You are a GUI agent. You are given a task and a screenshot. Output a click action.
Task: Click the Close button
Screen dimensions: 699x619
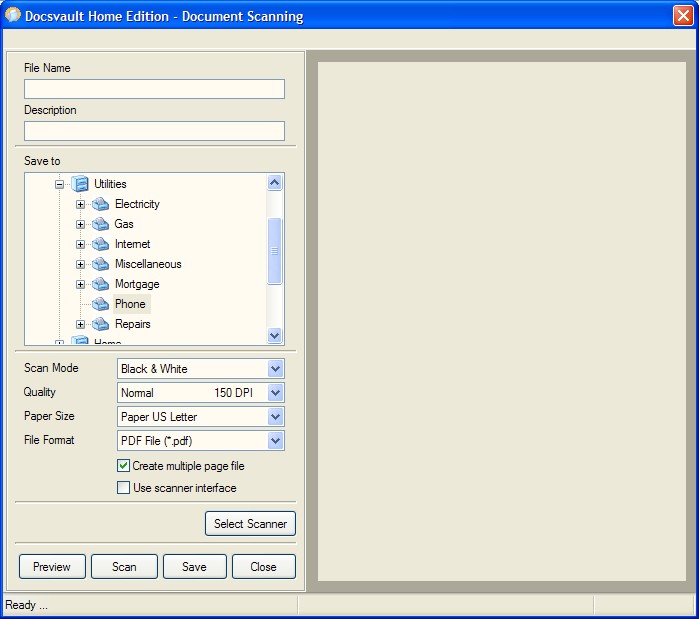click(264, 567)
